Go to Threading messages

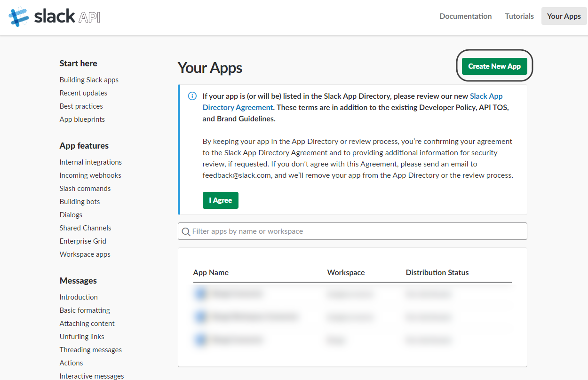click(x=91, y=350)
